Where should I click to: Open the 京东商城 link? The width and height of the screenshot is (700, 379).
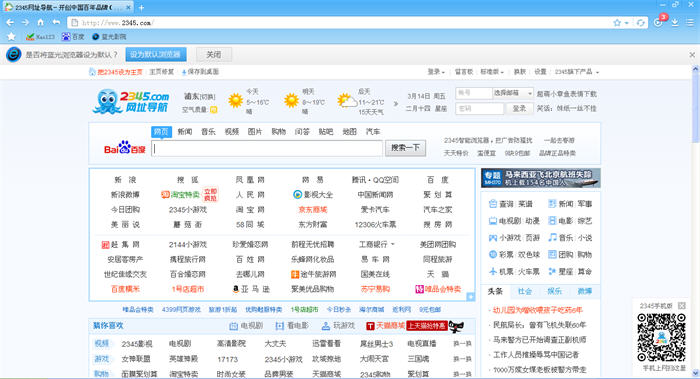tap(312, 209)
